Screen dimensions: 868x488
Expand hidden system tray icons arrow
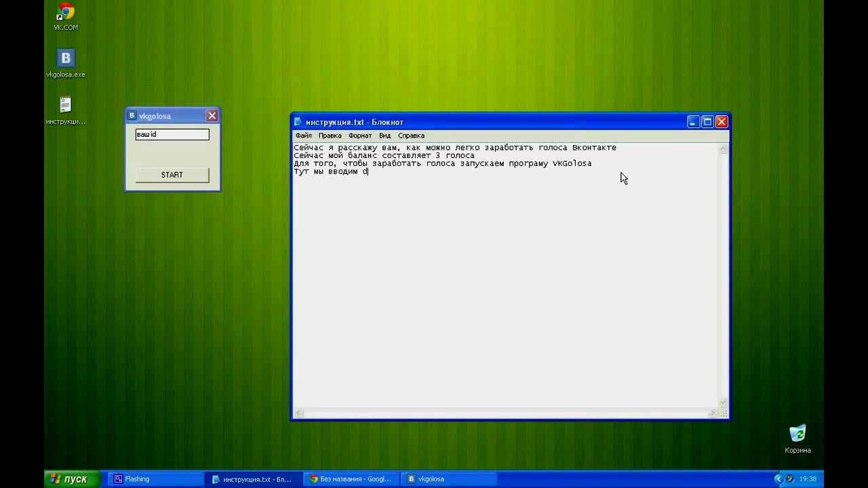tap(778, 479)
